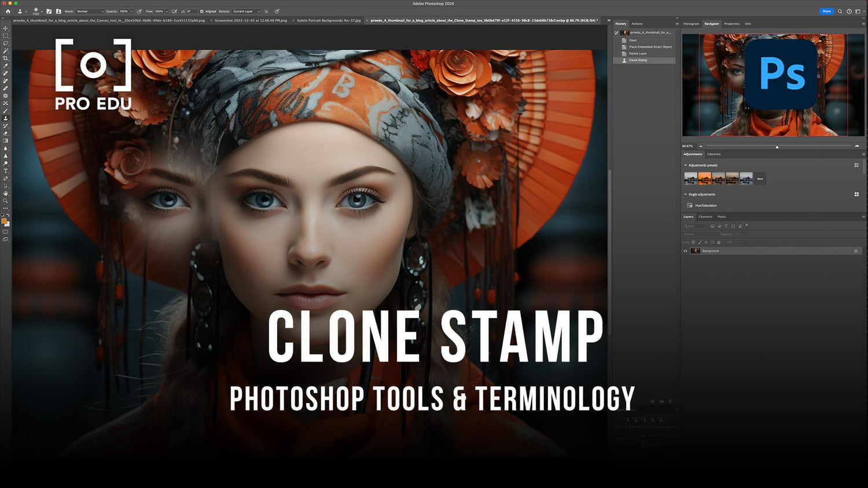Click the blue Share button
The image size is (868, 488).
[x=826, y=11]
